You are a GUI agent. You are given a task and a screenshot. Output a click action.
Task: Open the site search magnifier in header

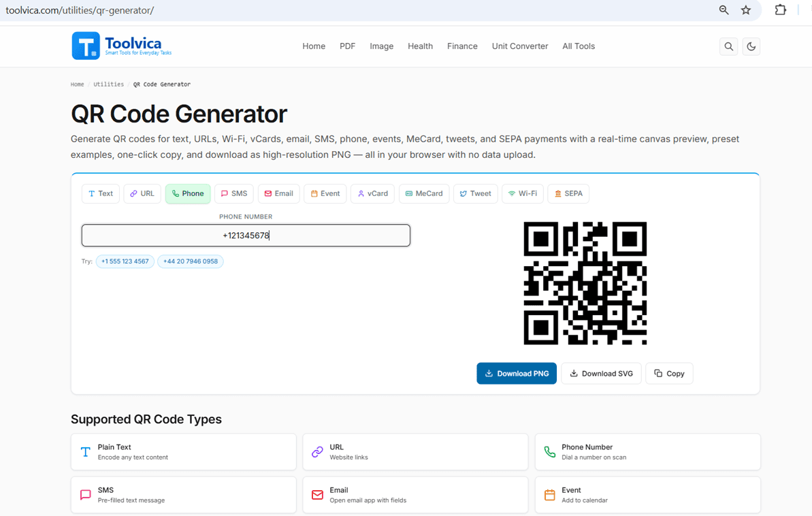coord(729,46)
